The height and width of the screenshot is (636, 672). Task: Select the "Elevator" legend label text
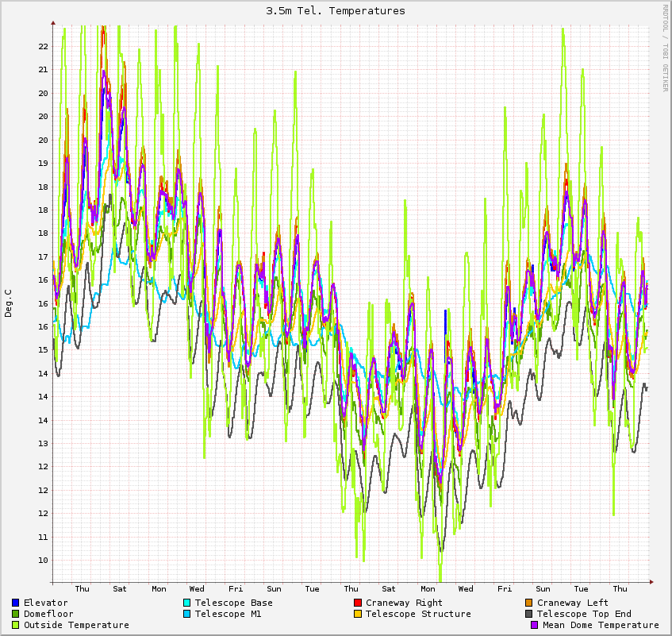point(46,603)
